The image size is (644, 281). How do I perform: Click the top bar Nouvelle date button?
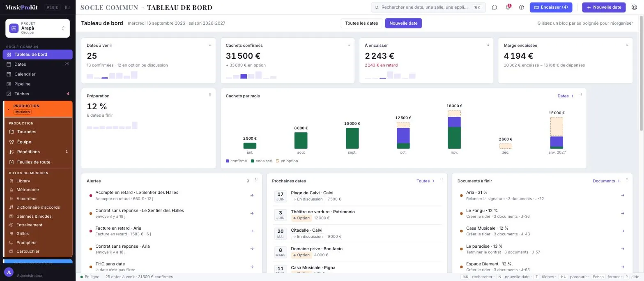coord(604,7)
